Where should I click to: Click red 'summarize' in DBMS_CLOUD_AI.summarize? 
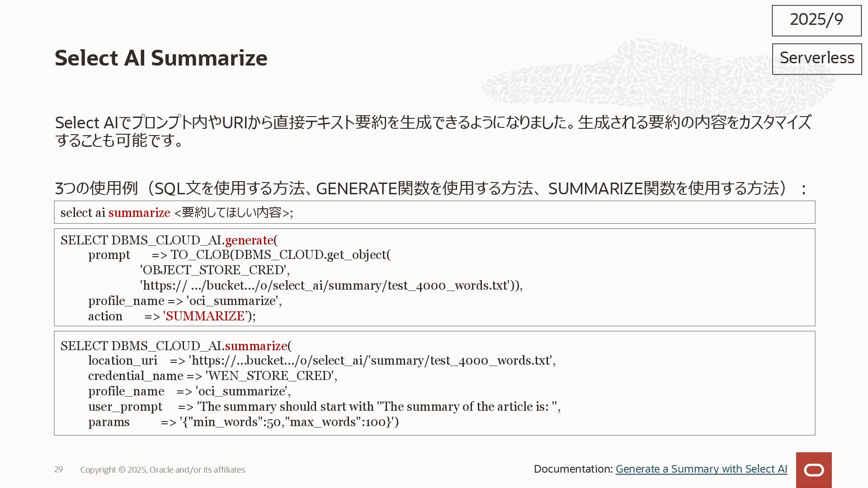pos(256,346)
